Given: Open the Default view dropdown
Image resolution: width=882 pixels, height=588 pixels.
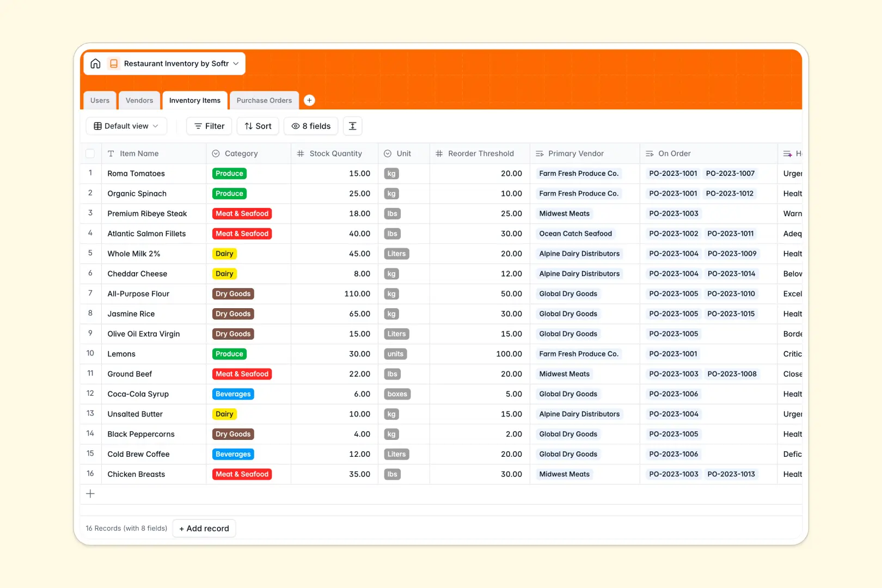Looking at the screenshot, I should tap(126, 126).
